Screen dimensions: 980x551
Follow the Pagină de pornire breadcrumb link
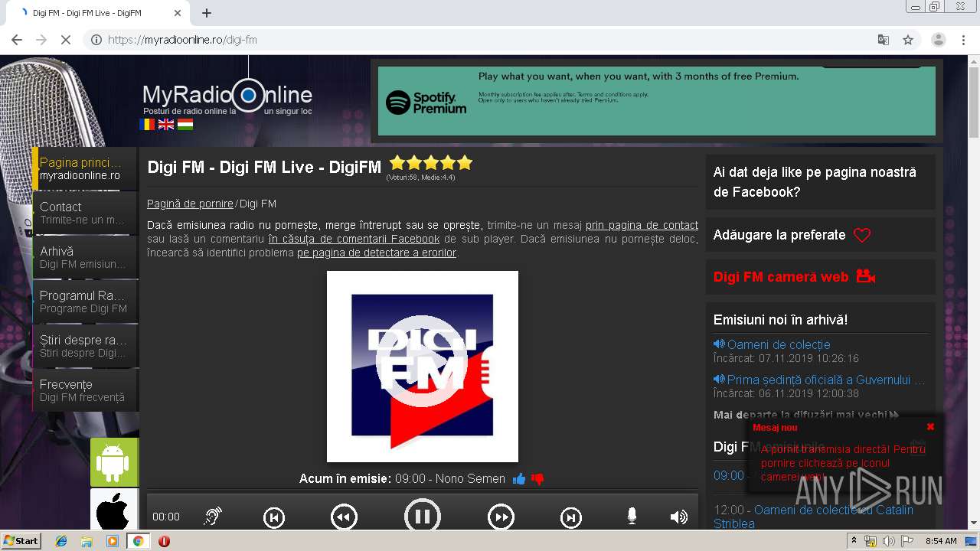[x=190, y=204]
